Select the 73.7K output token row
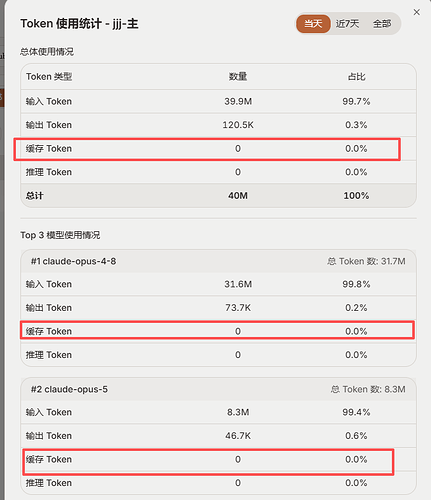 pyautogui.click(x=218, y=308)
